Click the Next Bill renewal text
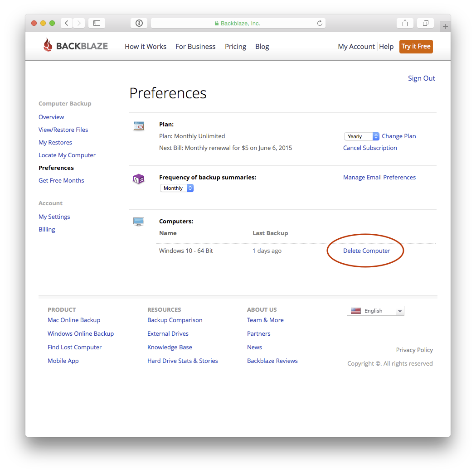The width and height of the screenshot is (476, 473). [226, 148]
